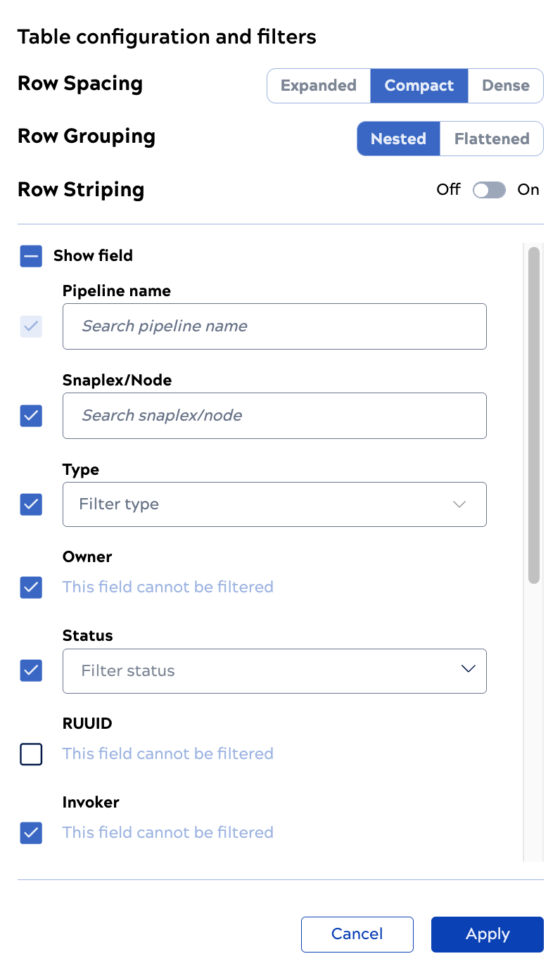Viewport: 560px width, 968px height.
Task: Select Expanded row spacing
Action: [318, 85]
